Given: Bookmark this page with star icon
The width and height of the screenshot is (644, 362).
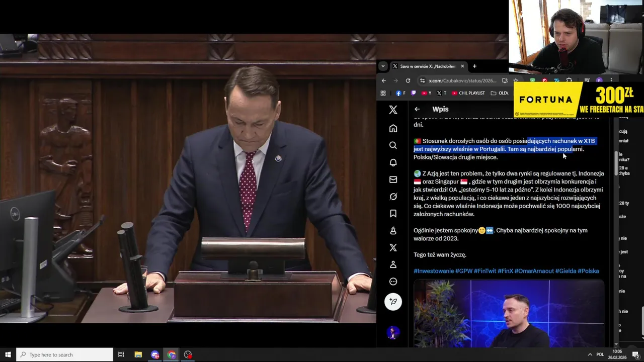Looking at the screenshot, I should [516, 80].
